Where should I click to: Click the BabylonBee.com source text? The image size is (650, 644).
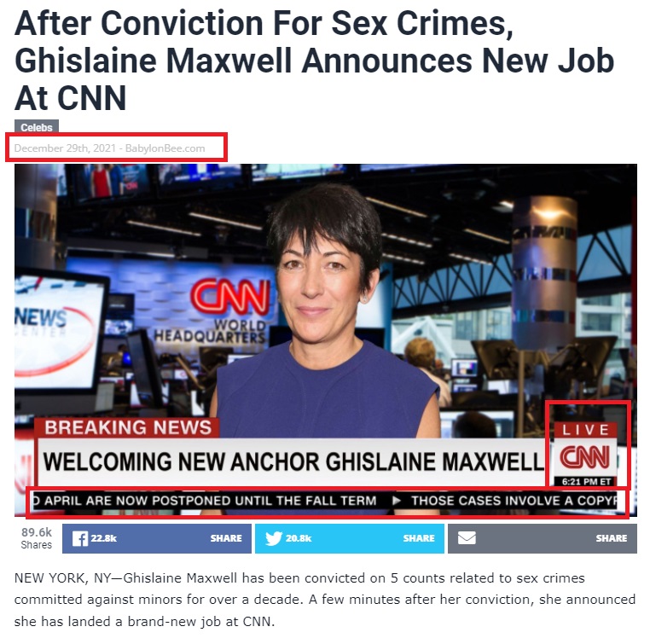(165, 148)
